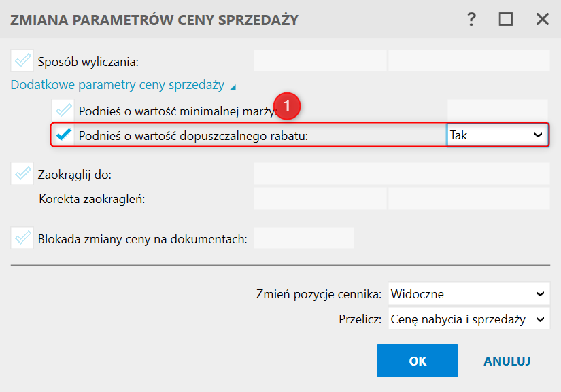561x392 pixels.
Task: Toggle Podnieś o wartość minimalnej marży checkbox
Action: coord(64,109)
